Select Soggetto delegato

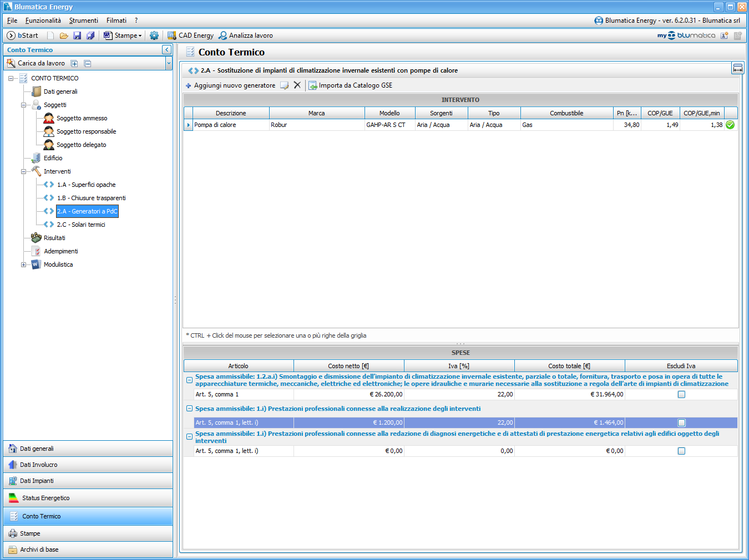pos(81,145)
